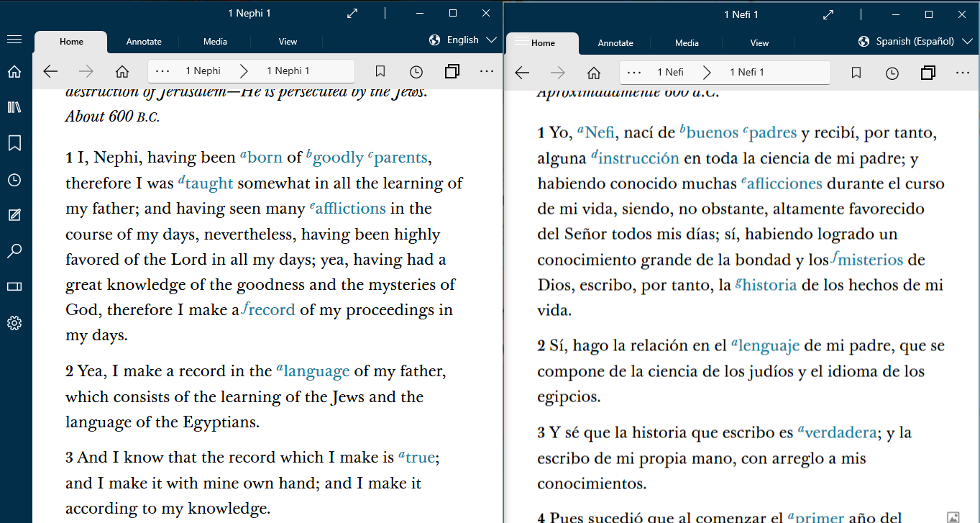Open footnote link 'buenos'
The image size is (980, 523).
tap(709, 132)
